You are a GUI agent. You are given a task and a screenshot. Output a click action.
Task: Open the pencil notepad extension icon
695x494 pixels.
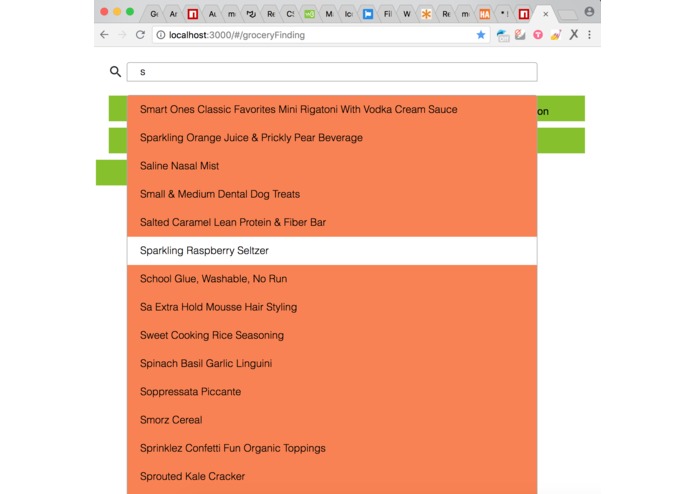(520, 35)
